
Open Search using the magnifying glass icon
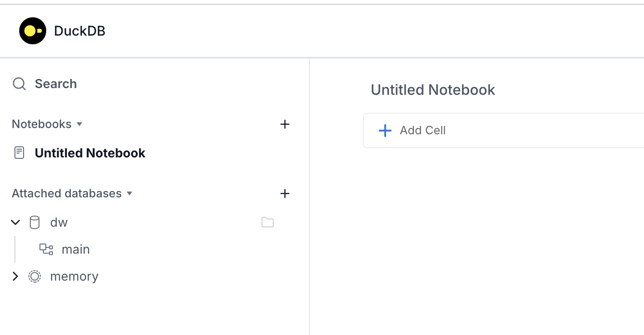click(x=19, y=84)
